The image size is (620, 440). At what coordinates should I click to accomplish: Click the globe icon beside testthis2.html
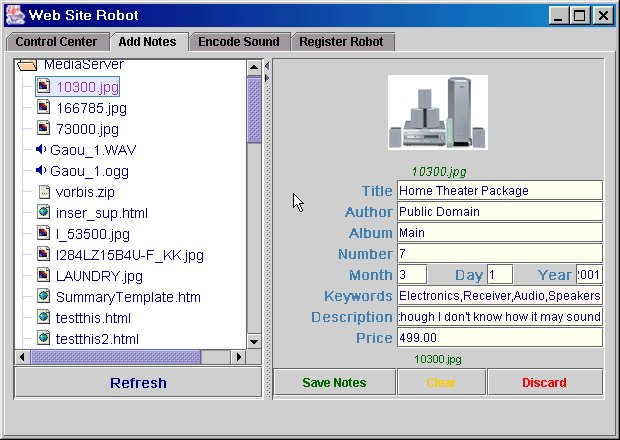pyautogui.click(x=43, y=338)
